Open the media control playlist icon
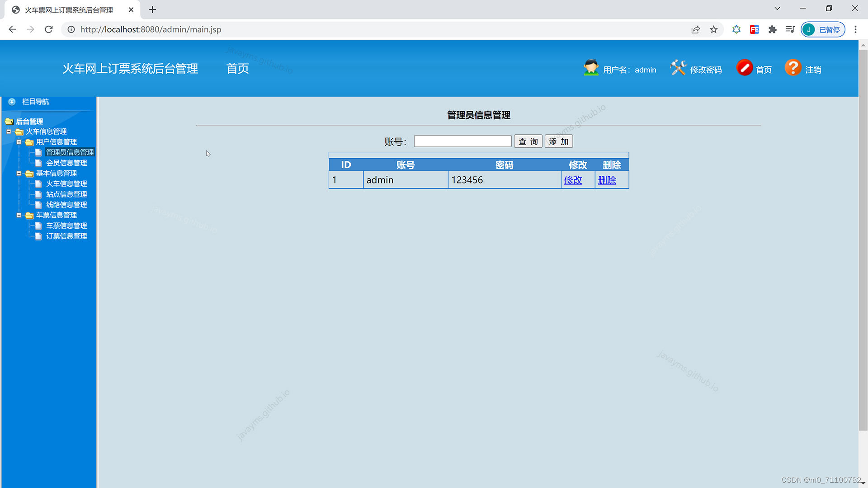868x488 pixels. 790,29
